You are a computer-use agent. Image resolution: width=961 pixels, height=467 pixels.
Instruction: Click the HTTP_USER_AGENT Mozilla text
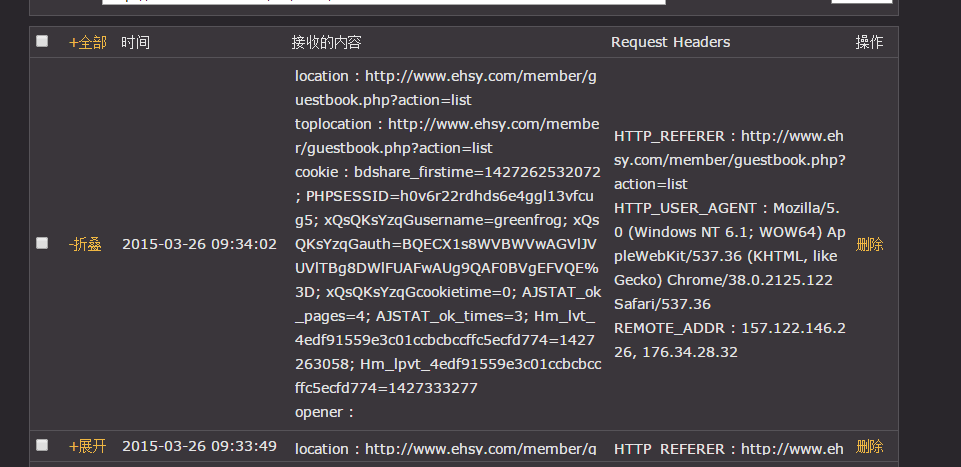(727, 208)
